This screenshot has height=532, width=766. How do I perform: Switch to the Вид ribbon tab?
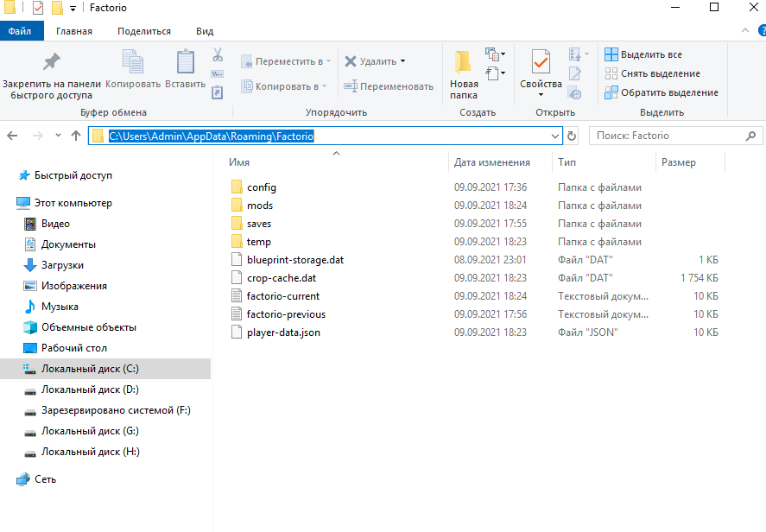click(x=205, y=31)
